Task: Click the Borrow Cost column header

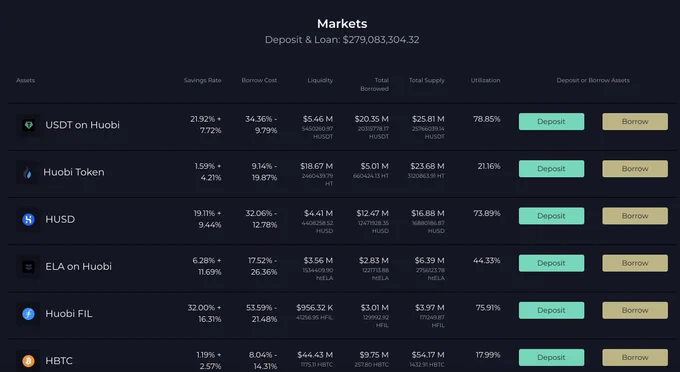Action: tap(259, 80)
